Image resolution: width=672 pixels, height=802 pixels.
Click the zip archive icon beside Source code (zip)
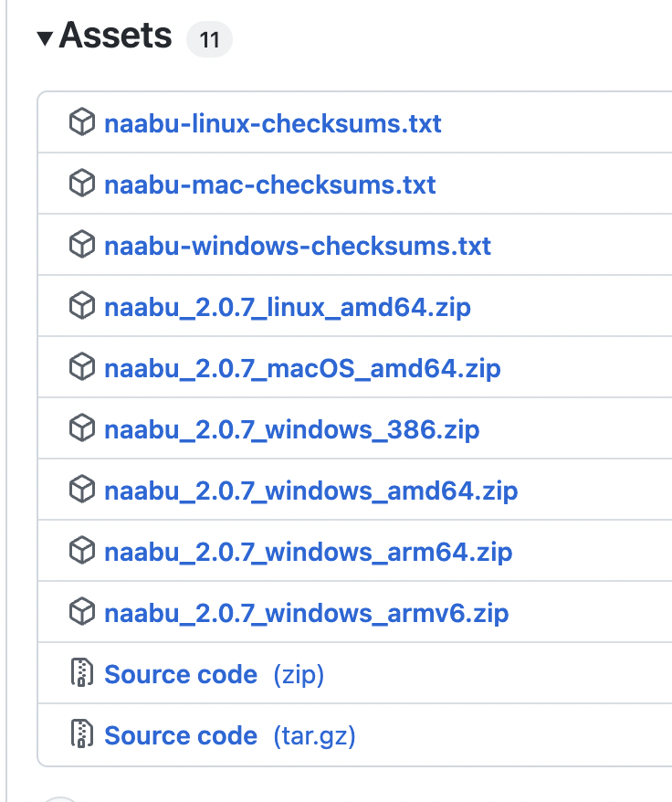coord(82,673)
